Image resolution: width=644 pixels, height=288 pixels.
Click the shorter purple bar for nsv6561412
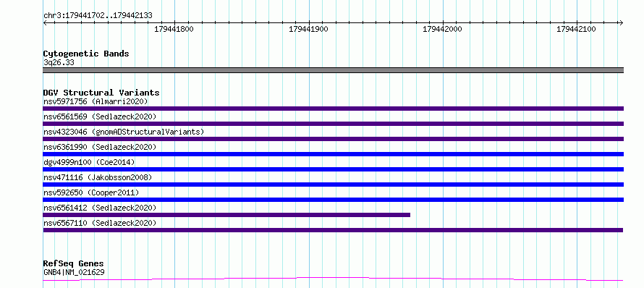[226, 215]
